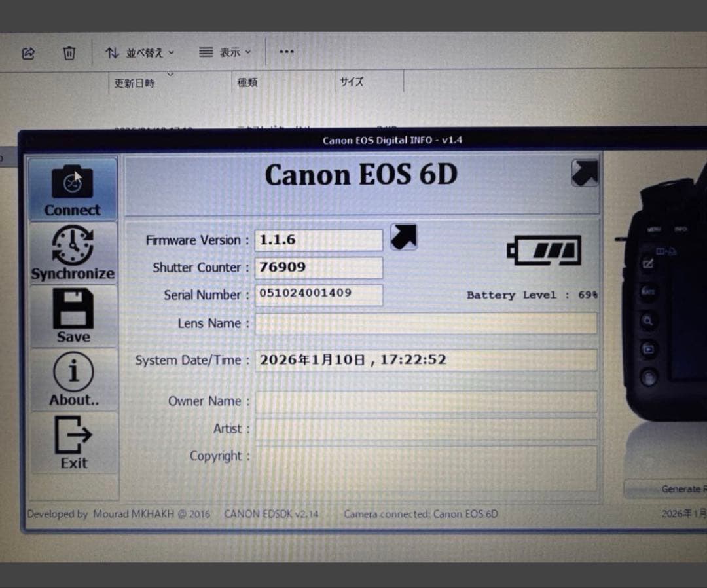Click the Serial Number label
The height and width of the screenshot is (588, 707).
(x=206, y=295)
